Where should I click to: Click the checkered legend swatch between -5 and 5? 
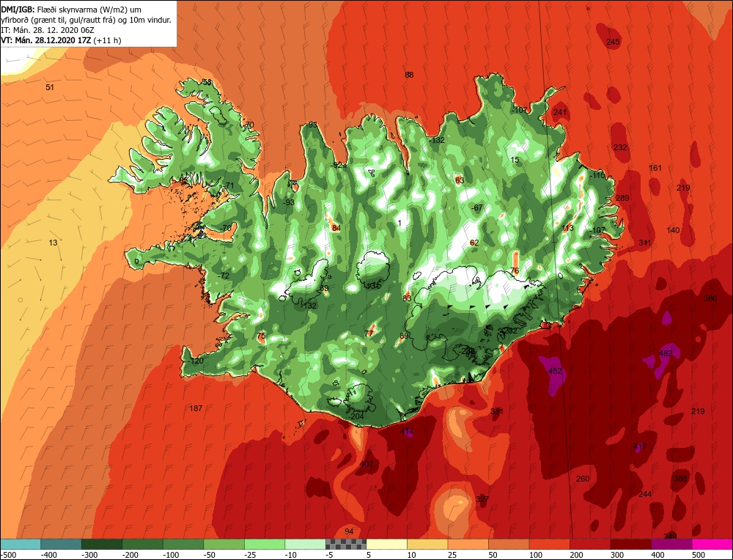[x=346, y=544]
